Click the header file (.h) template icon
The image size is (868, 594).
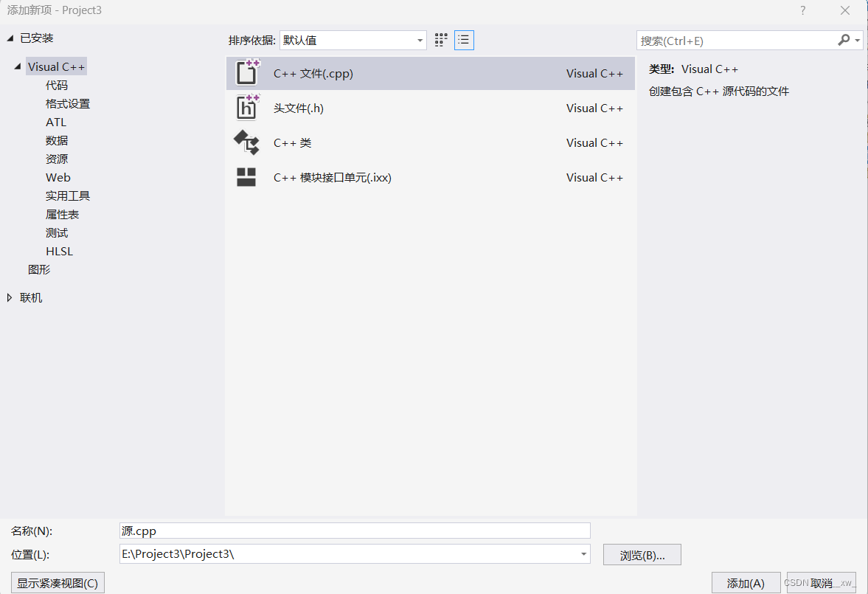(x=247, y=108)
